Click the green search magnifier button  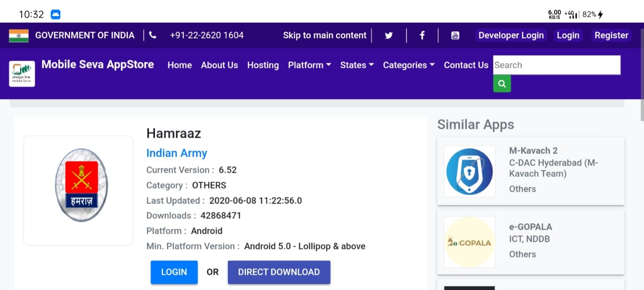[502, 84]
